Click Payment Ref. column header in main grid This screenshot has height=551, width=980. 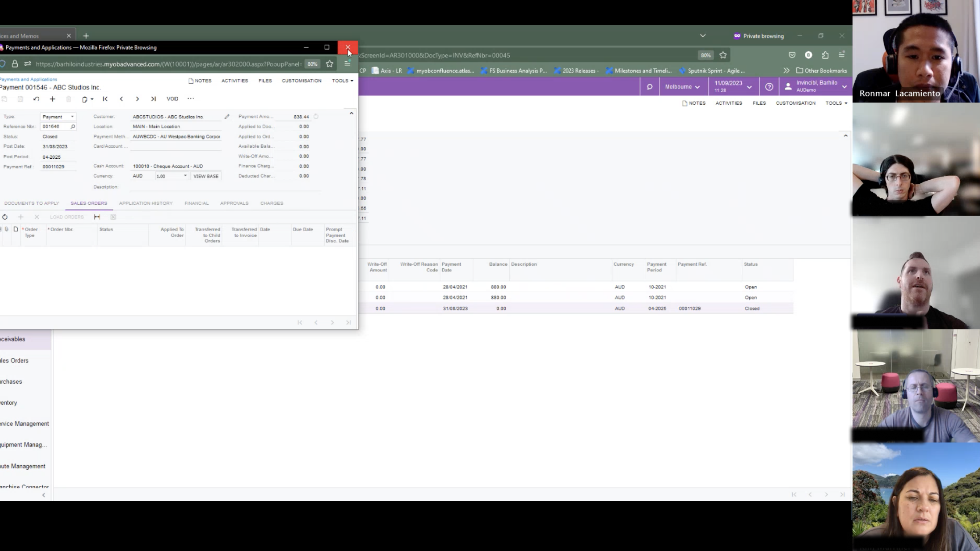tap(692, 264)
